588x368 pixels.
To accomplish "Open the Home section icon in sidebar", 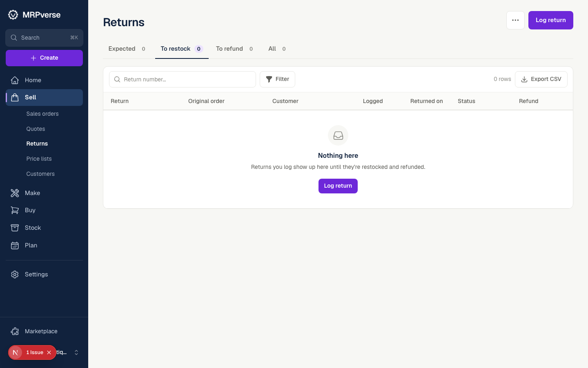I will tap(15, 80).
